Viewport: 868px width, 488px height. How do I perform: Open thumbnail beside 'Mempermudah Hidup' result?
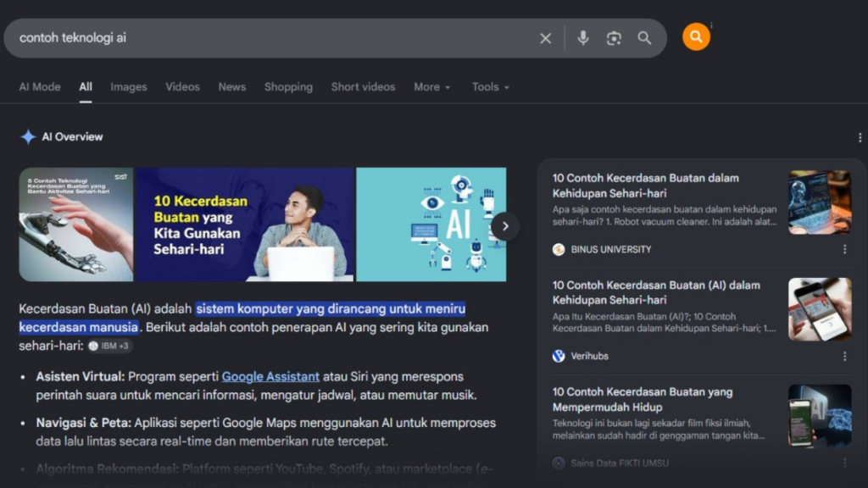tap(820, 416)
